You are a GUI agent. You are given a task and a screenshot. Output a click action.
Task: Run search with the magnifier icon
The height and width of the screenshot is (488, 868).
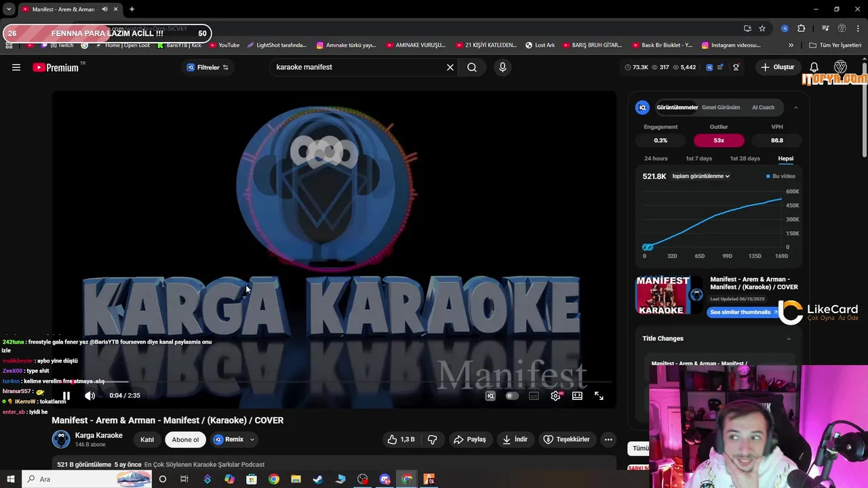[x=472, y=67]
